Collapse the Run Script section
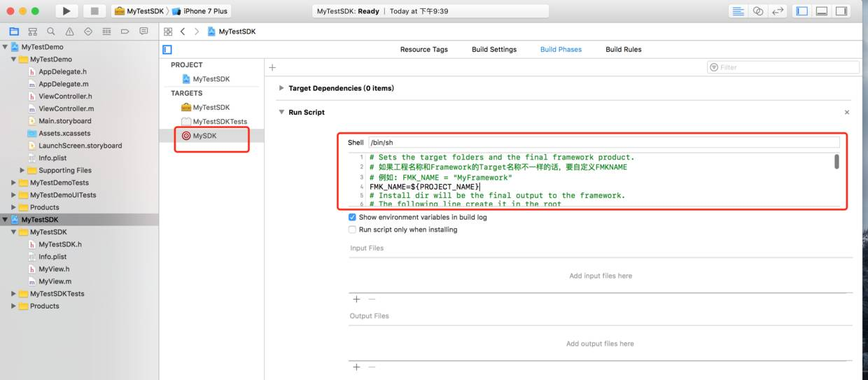This screenshot has height=380, width=868. point(281,112)
